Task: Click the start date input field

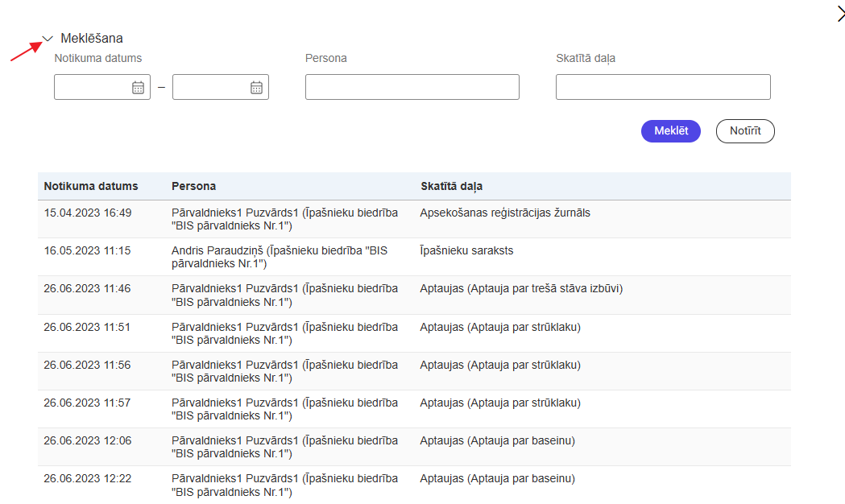Action: 91,88
